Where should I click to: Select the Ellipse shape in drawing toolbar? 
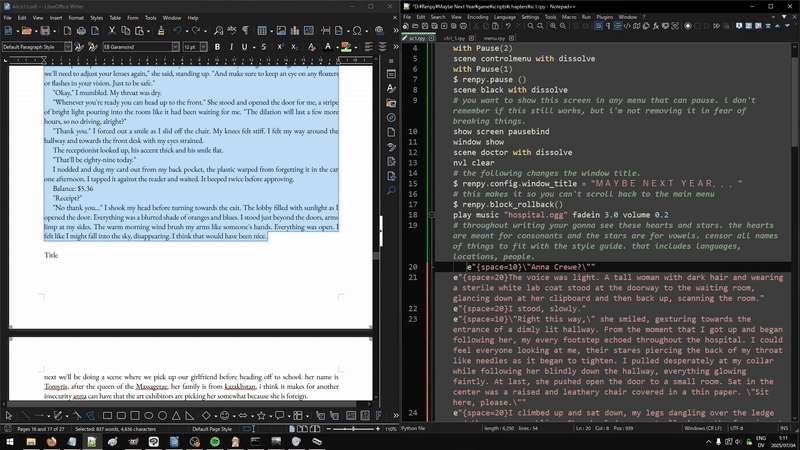tap(148, 415)
